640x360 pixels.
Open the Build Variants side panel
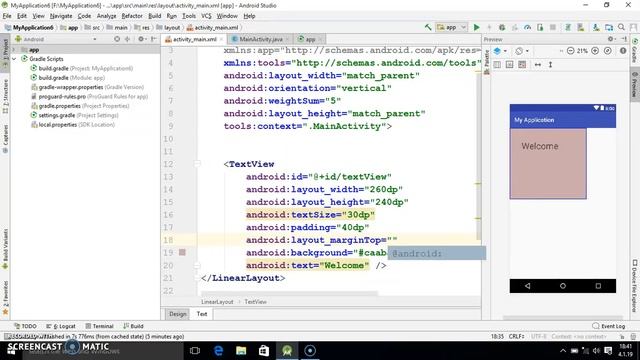pos(5,249)
